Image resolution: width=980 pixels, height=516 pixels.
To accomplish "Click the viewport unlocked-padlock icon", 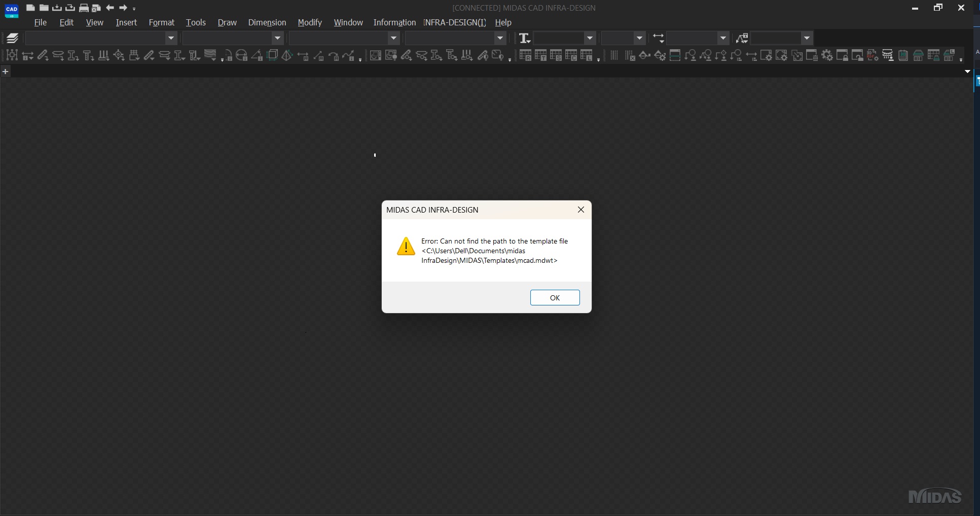I will coord(857,55).
